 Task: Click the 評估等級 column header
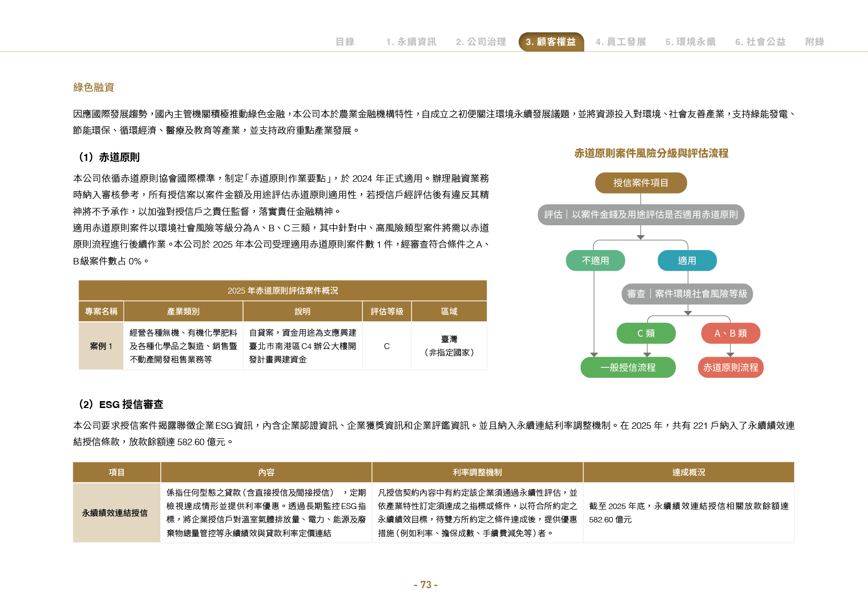pyautogui.click(x=387, y=311)
